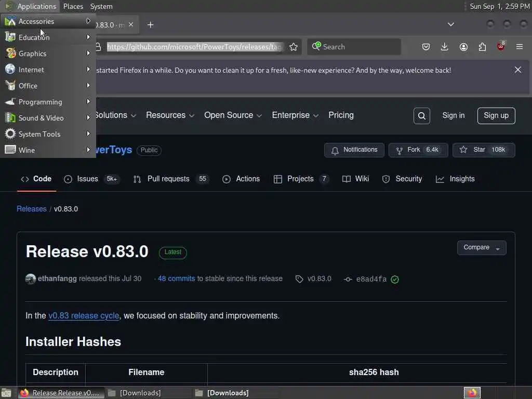Open ethanfangg's profile link
This screenshot has width=532, height=399.
pos(57,278)
